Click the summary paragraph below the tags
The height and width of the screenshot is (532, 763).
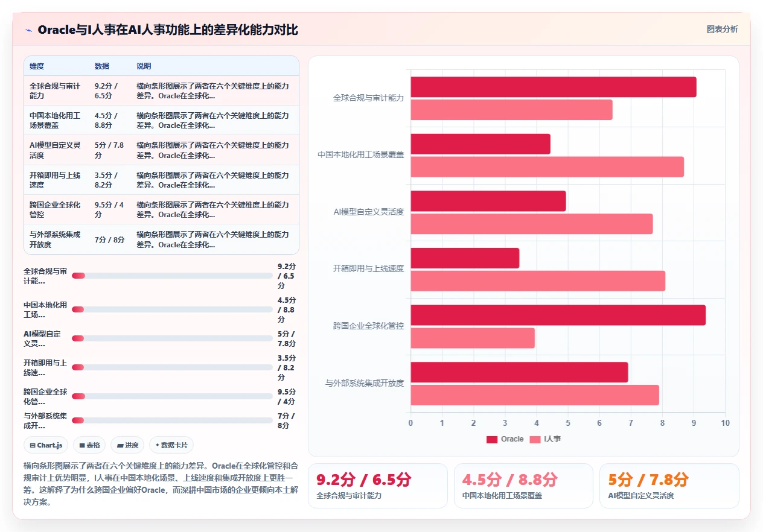(x=161, y=484)
